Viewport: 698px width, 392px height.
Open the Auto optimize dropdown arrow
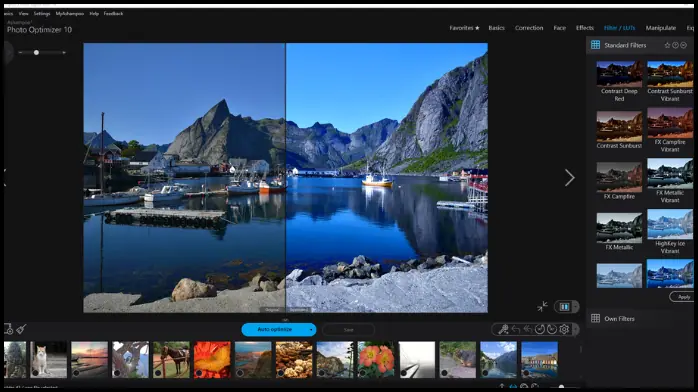[x=311, y=330]
